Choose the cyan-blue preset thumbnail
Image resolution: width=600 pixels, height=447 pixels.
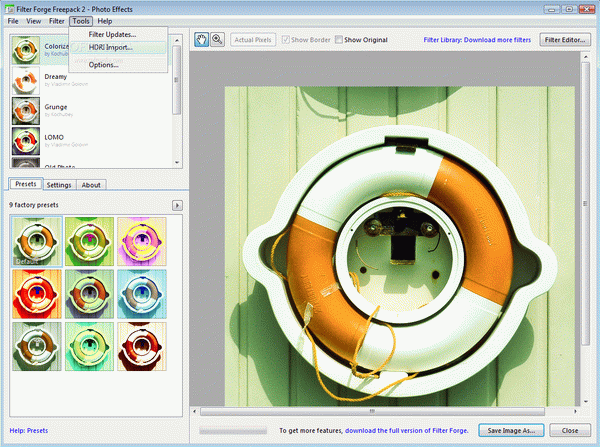click(x=142, y=294)
